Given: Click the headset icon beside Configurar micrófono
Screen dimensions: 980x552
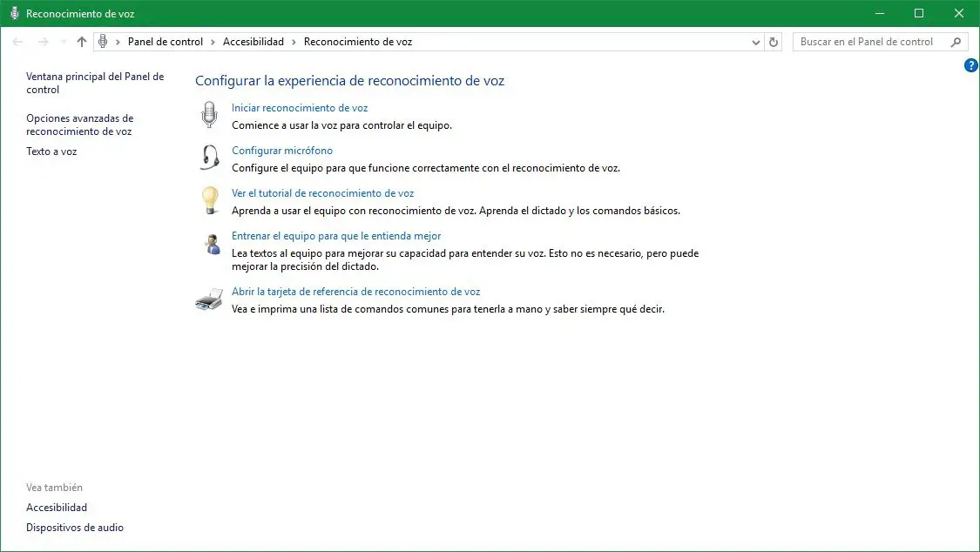Looking at the screenshot, I should (209, 158).
